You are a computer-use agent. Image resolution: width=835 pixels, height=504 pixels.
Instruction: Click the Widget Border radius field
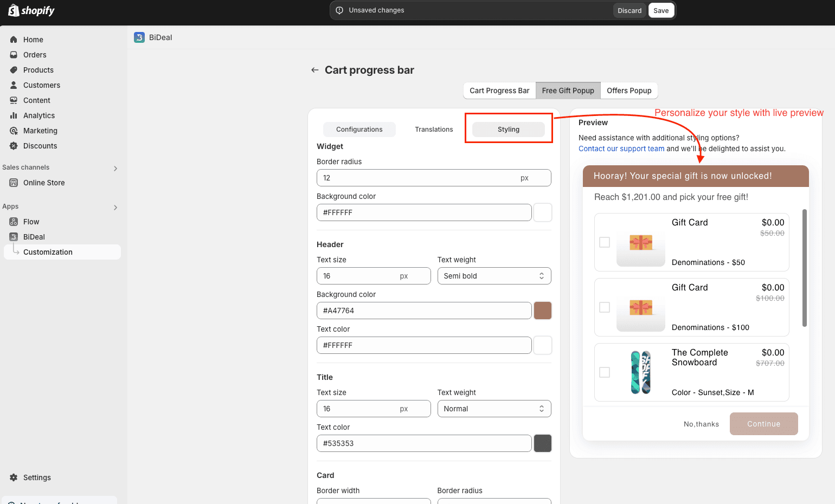pyautogui.click(x=434, y=178)
